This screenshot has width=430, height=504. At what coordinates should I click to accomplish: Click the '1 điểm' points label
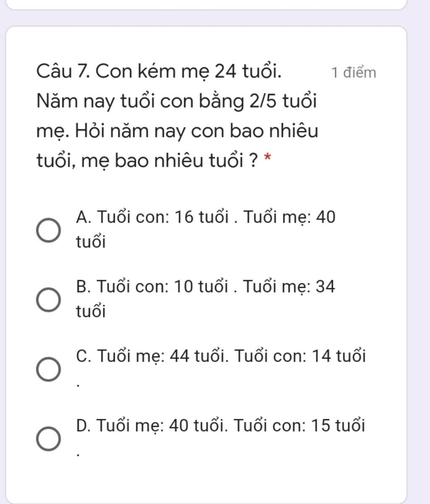[x=354, y=73]
